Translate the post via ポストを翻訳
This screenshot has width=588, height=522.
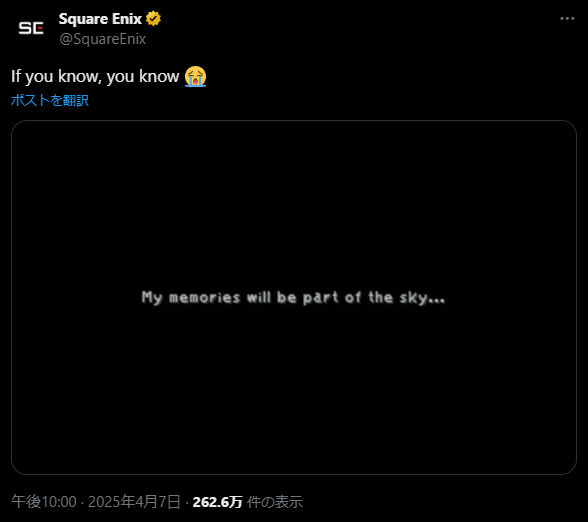point(50,100)
